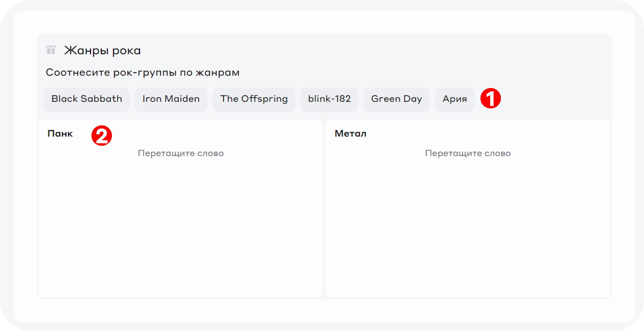
Task: Click the red number 2 marker
Action: 102,136
